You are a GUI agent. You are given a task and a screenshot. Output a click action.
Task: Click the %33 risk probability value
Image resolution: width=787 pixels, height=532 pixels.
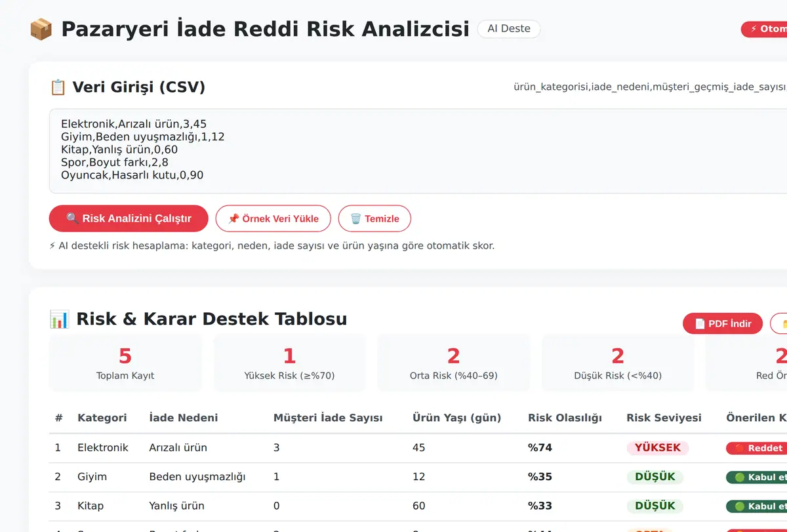540,506
